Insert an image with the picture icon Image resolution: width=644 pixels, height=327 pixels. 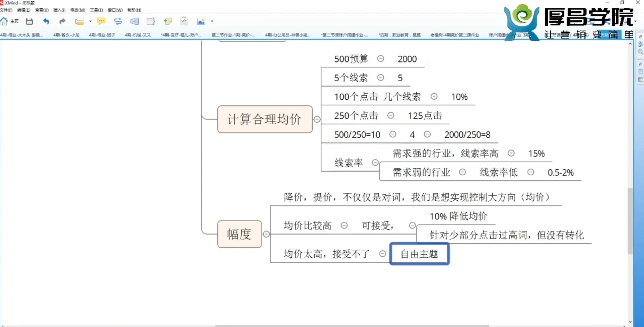click(x=201, y=21)
